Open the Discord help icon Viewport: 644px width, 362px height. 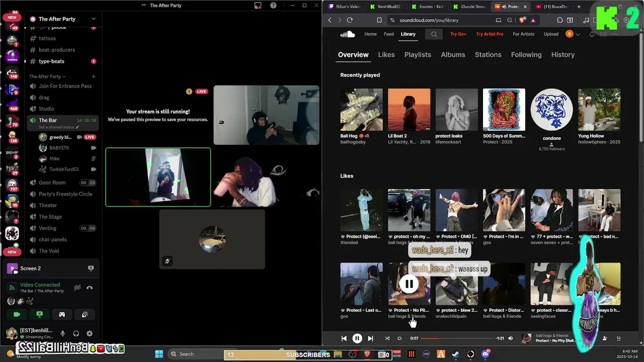[x=273, y=6]
